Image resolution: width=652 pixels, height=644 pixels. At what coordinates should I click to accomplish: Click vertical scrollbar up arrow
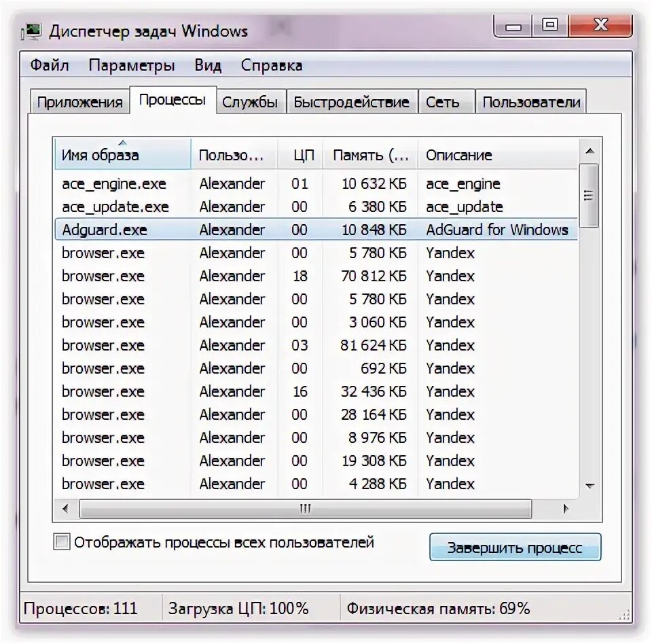click(590, 151)
